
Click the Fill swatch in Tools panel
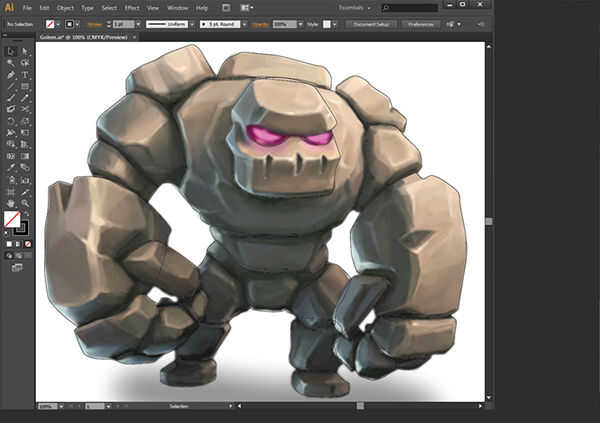pyautogui.click(x=12, y=219)
